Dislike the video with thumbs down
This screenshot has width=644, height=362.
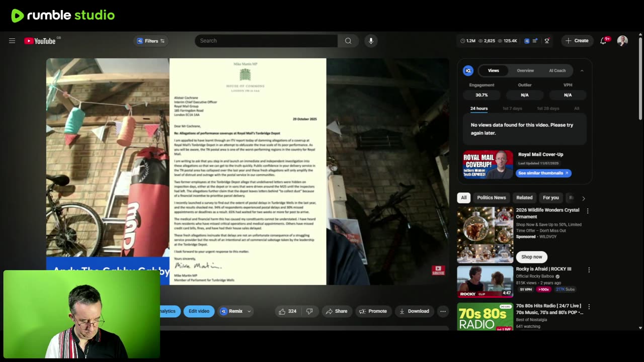pos(309,311)
